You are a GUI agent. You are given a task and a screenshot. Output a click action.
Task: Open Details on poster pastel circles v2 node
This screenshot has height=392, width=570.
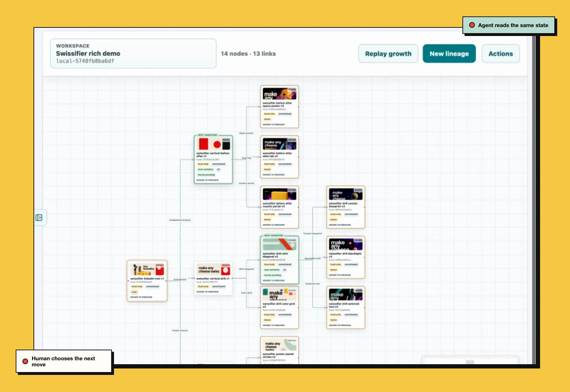point(292,341)
